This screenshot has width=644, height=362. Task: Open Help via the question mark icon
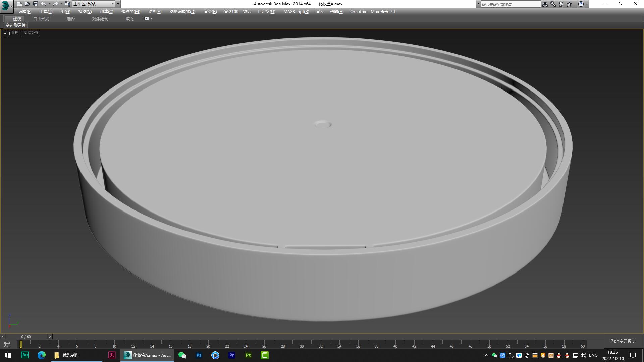coord(581,4)
